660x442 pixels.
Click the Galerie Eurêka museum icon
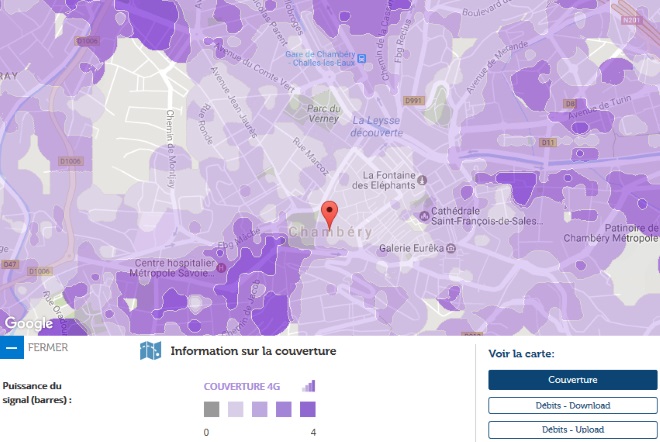(x=451, y=248)
